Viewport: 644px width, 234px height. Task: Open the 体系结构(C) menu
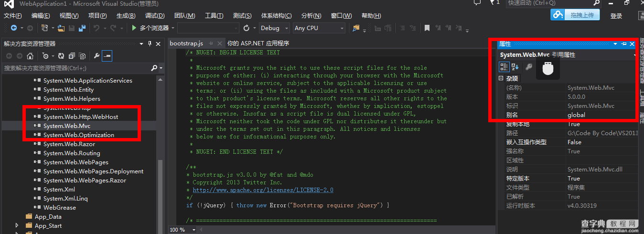[276, 16]
